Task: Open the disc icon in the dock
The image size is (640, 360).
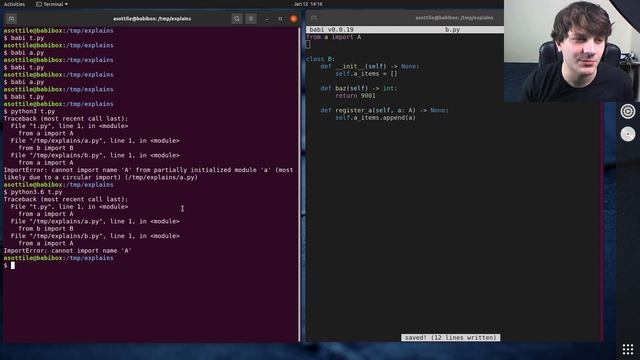Action: 628,134
